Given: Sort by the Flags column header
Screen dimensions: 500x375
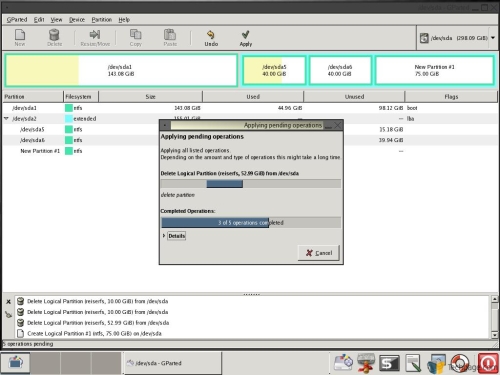Looking at the screenshot, I should point(451,97).
